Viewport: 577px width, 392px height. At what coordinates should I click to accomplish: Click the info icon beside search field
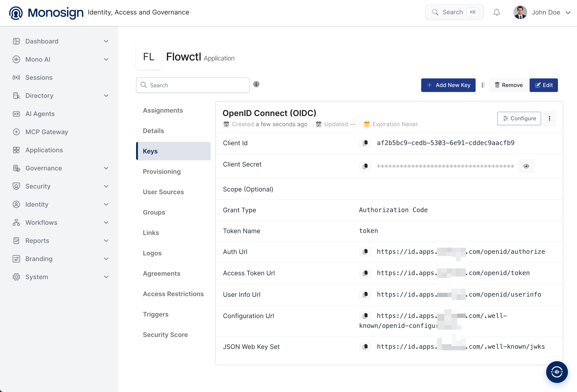(256, 84)
